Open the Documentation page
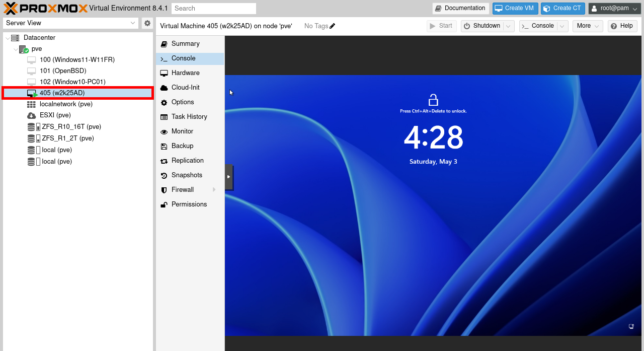The image size is (644, 351). (x=460, y=8)
